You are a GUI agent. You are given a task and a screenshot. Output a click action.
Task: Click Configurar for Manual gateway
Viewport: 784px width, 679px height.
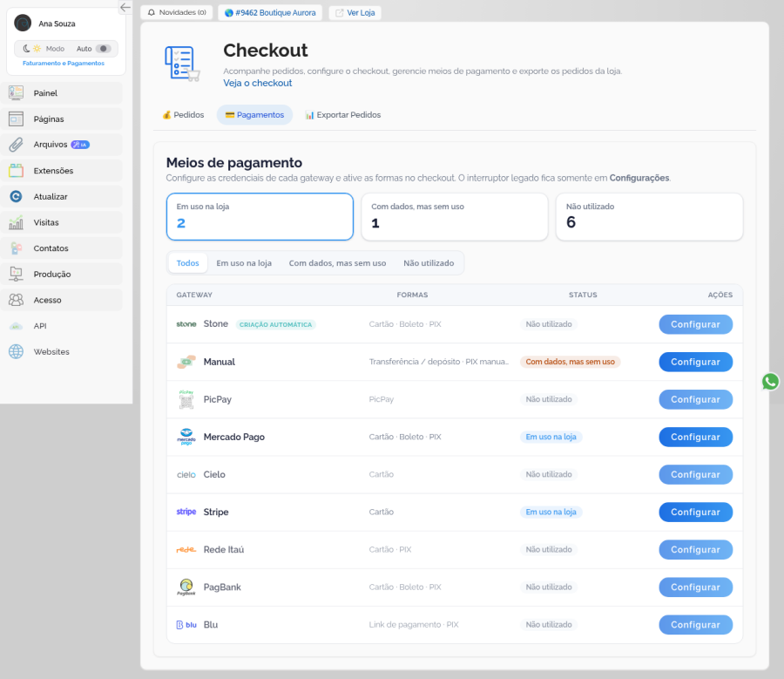(x=695, y=362)
